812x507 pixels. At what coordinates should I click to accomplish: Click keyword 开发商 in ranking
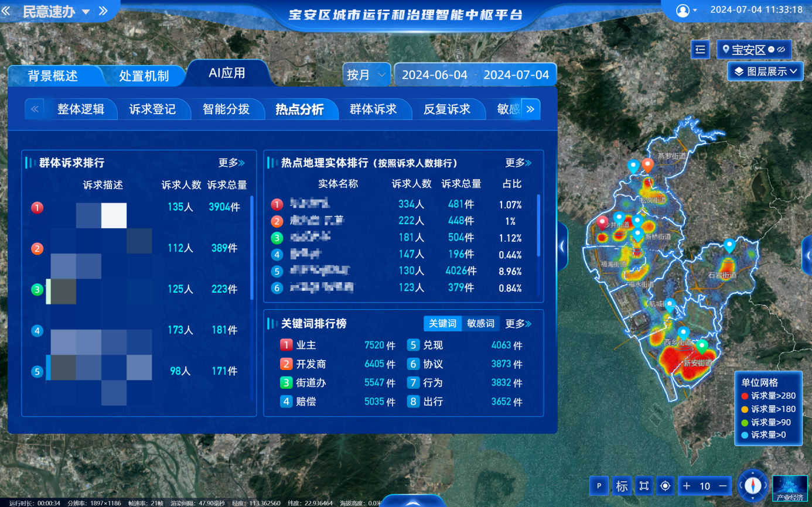[x=311, y=364]
